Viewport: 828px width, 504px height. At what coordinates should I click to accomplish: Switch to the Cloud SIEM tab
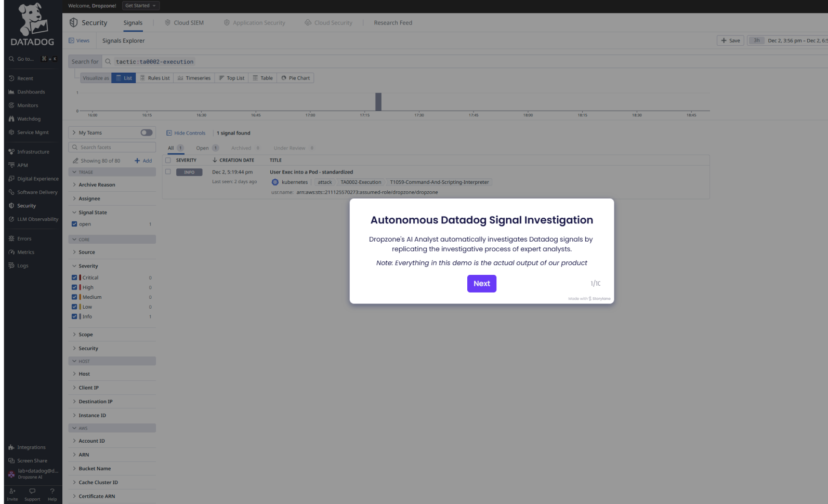click(185, 23)
